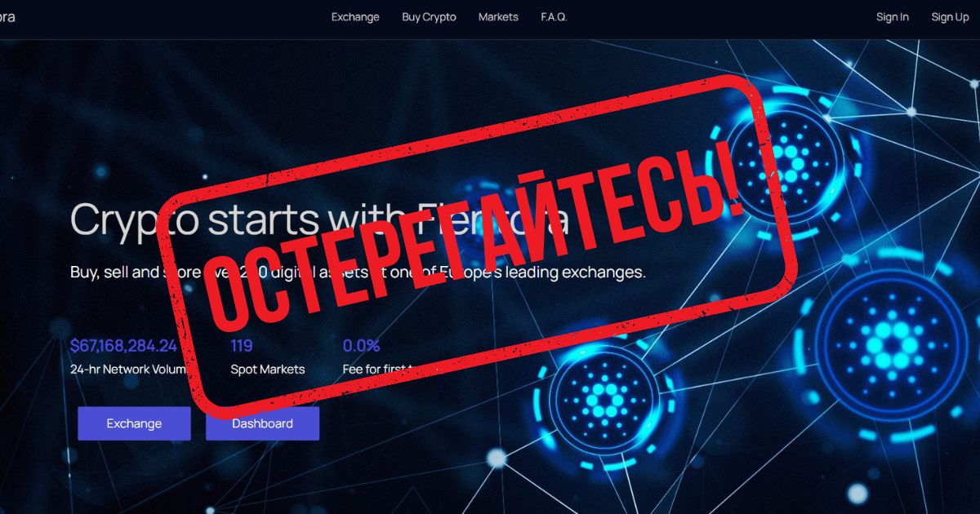Click the 24-hr Network Volume label
Image resolution: width=980 pixels, height=514 pixels.
coord(128,370)
